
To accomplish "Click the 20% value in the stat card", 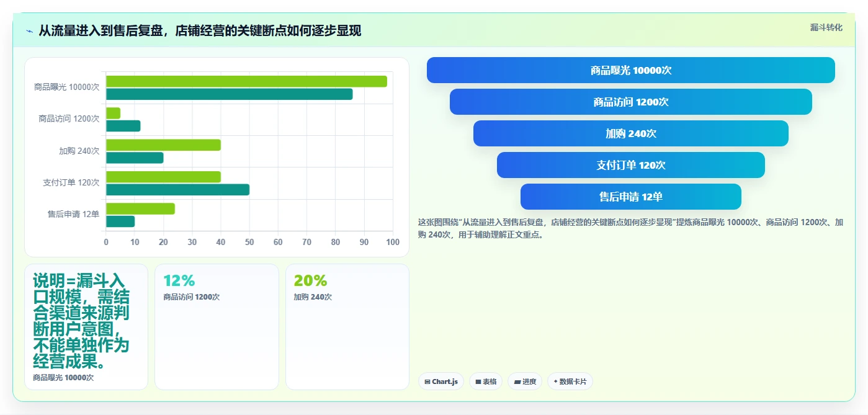I will [x=310, y=280].
